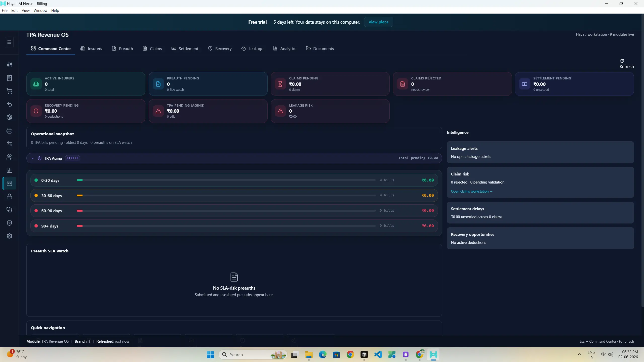The width and height of the screenshot is (644, 362).
Task: Open the dashboard grid icon in sidebar
Action: tap(9, 65)
